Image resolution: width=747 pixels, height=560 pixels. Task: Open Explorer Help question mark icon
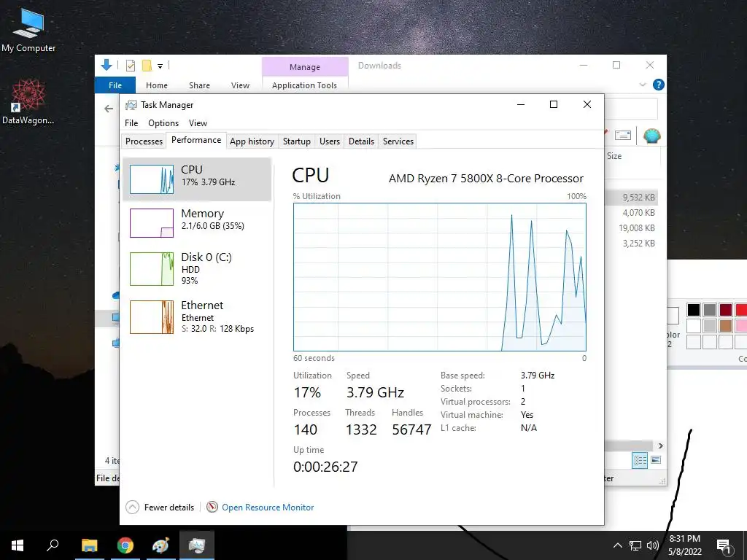click(x=659, y=85)
